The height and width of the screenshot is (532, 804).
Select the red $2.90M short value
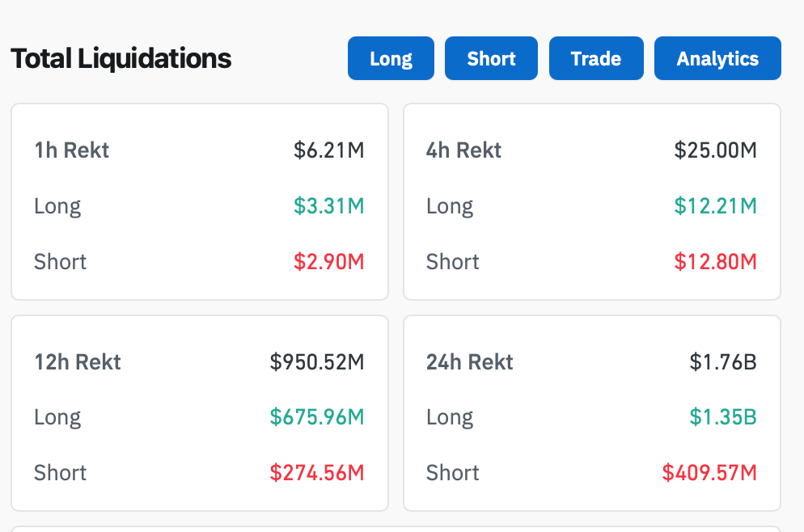pos(329,262)
